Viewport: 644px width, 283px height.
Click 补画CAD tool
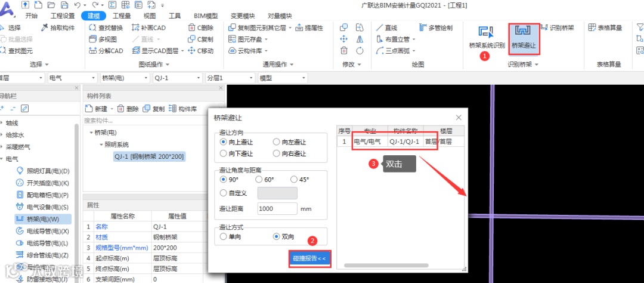(148, 28)
